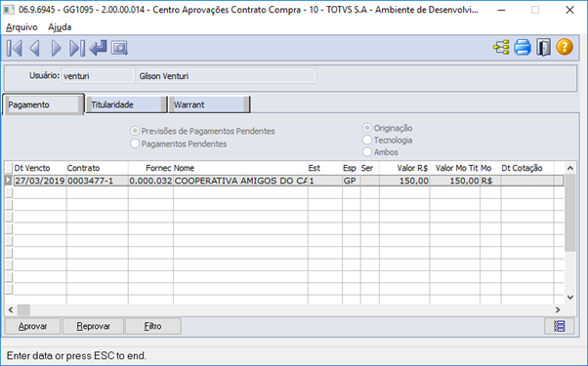The width and height of the screenshot is (588, 366).
Task: Click the COOPERATIVA AMIGOS DO CA name cell
Action: (x=240, y=181)
